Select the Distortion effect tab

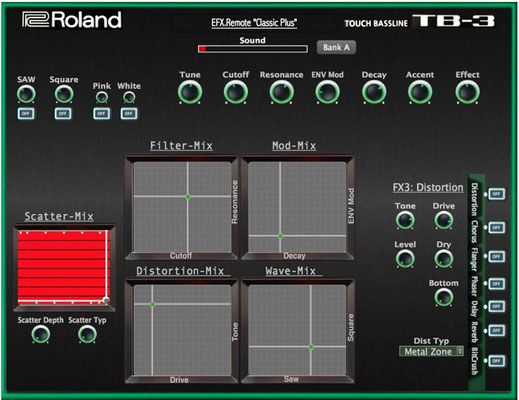pyautogui.click(x=475, y=199)
